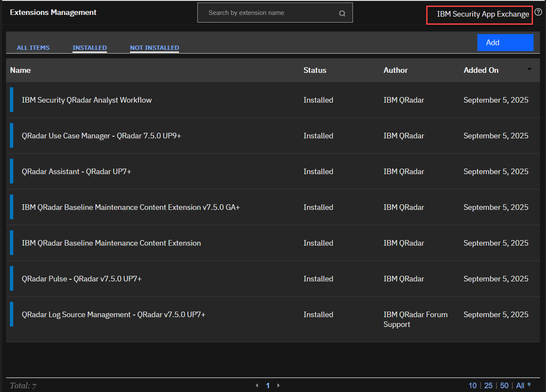Toggle the Added On sort arrow
This screenshot has width=546, height=392.
529,69
